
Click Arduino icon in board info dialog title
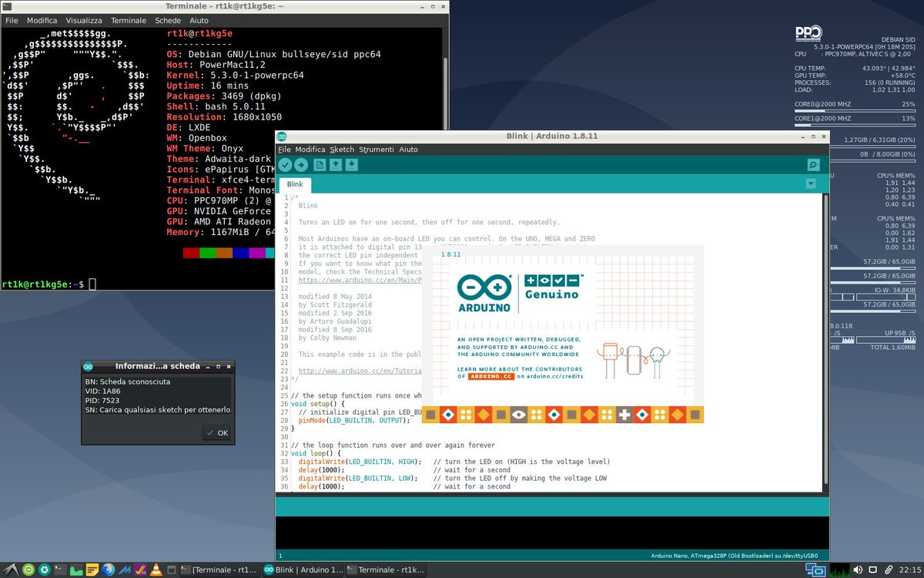pos(89,366)
